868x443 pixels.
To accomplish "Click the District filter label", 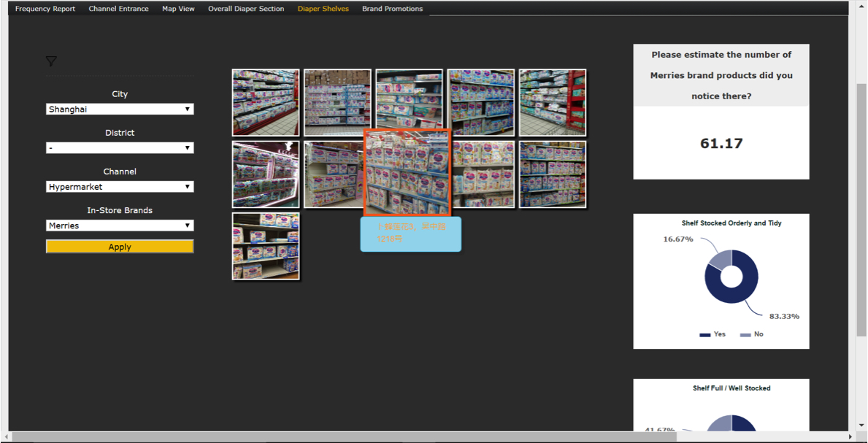I will point(120,133).
